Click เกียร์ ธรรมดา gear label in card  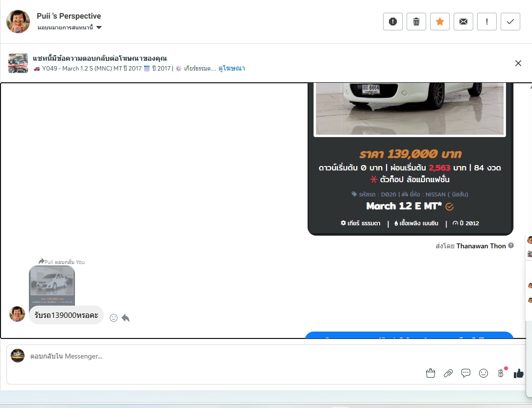[361, 223]
